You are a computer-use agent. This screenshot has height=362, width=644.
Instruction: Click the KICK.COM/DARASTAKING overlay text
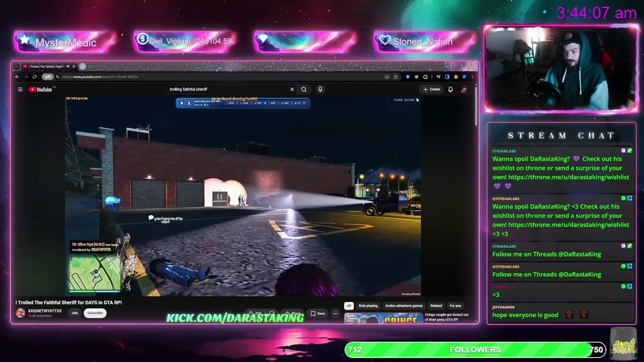pyautogui.click(x=235, y=318)
